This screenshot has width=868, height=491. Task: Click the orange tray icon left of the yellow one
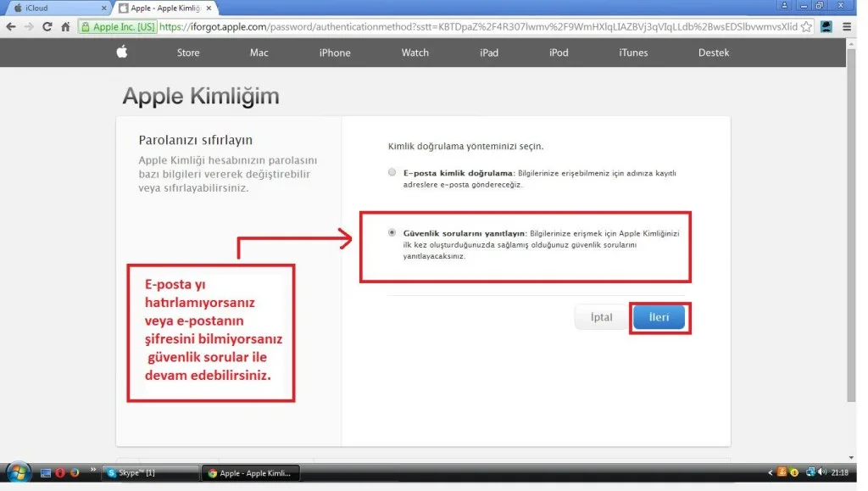point(782,472)
